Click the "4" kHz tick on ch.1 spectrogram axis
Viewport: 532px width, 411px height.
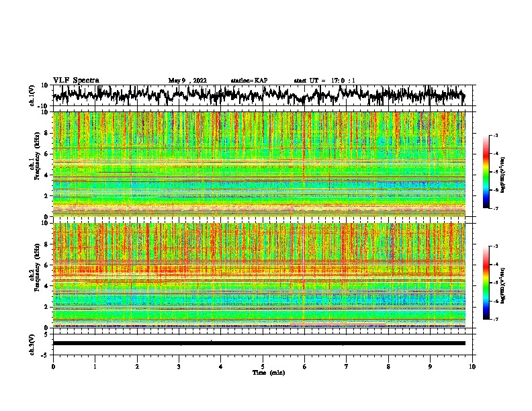click(x=47, y=175)
